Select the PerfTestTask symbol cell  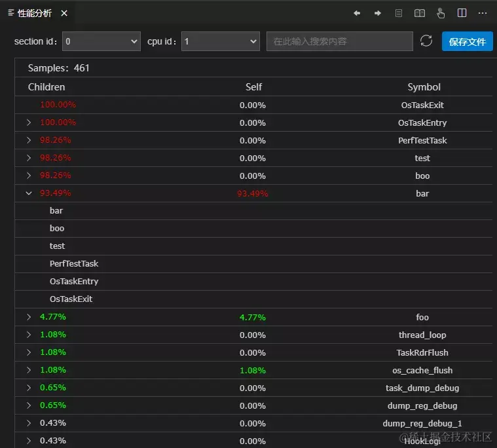tap(422, 140)
